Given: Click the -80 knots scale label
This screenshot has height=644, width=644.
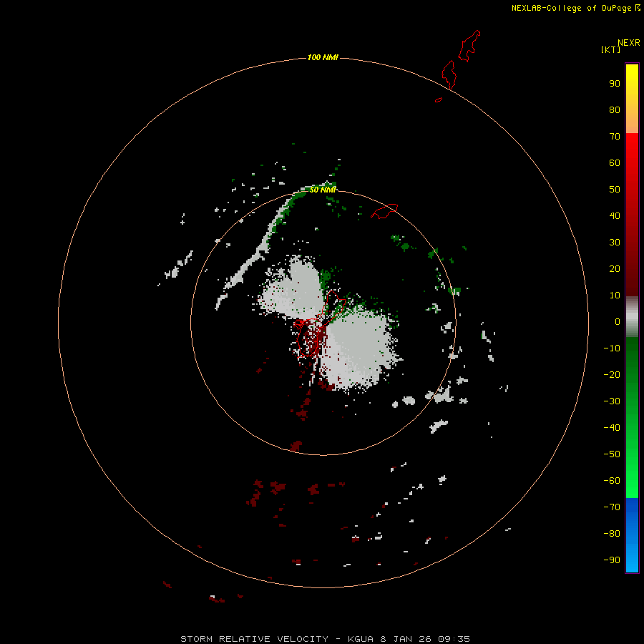Looking at the screenshot, I should point(612,534).
